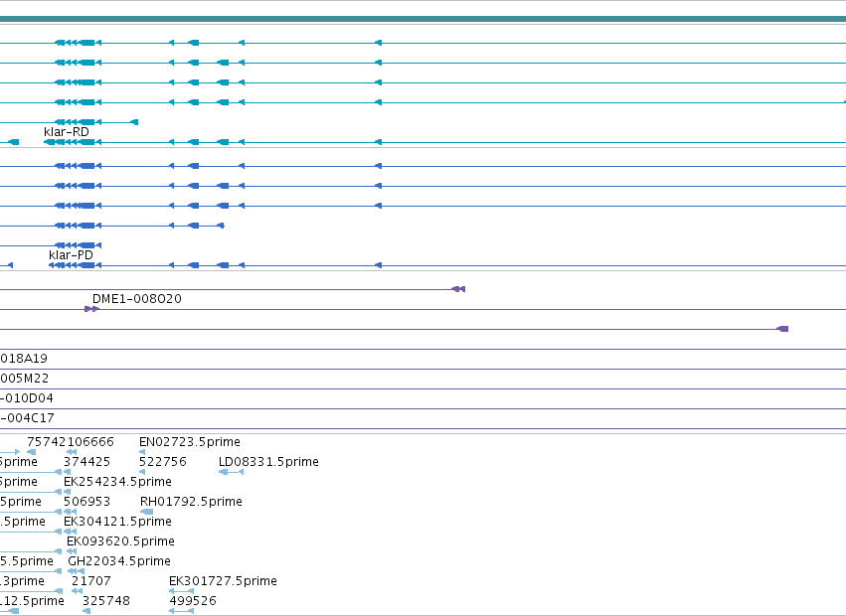Click the 21707 feature label
The height and width of the screenshot is (616, 846).
91,581
